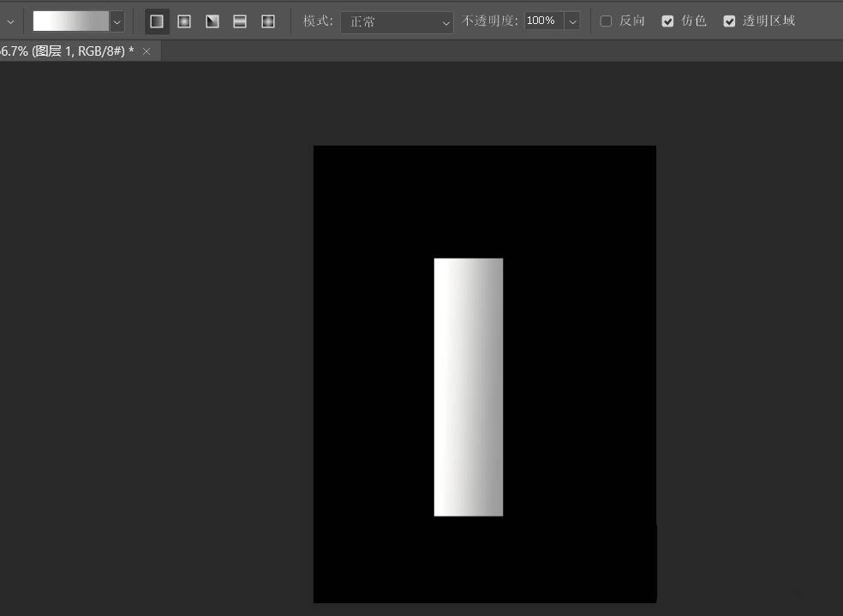Open the tool preset picker arrow

tap(10, 21)
